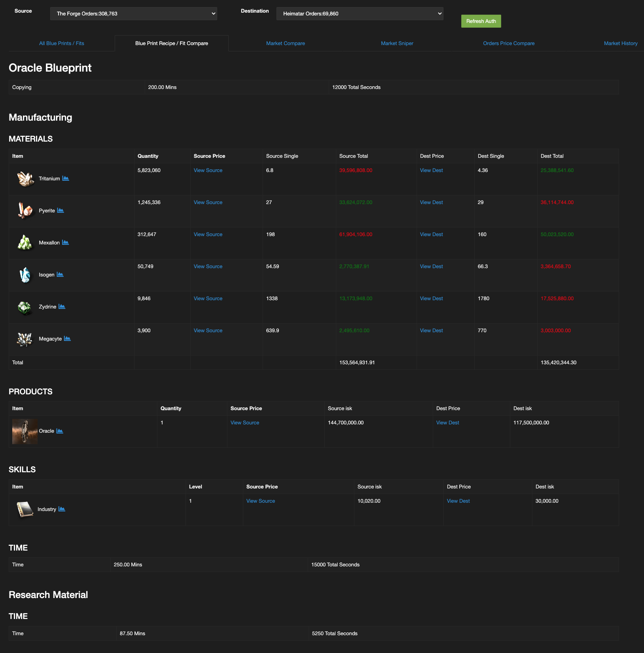Click the Megacyte mineral icon
644x653 pixels.
tap(25, 339)
